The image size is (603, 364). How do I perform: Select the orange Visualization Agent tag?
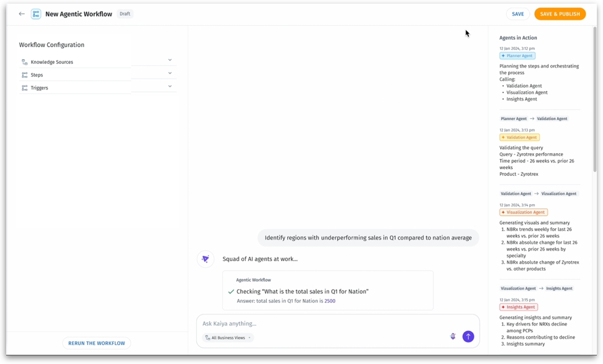pyautogui.click(x=523, y=213)
